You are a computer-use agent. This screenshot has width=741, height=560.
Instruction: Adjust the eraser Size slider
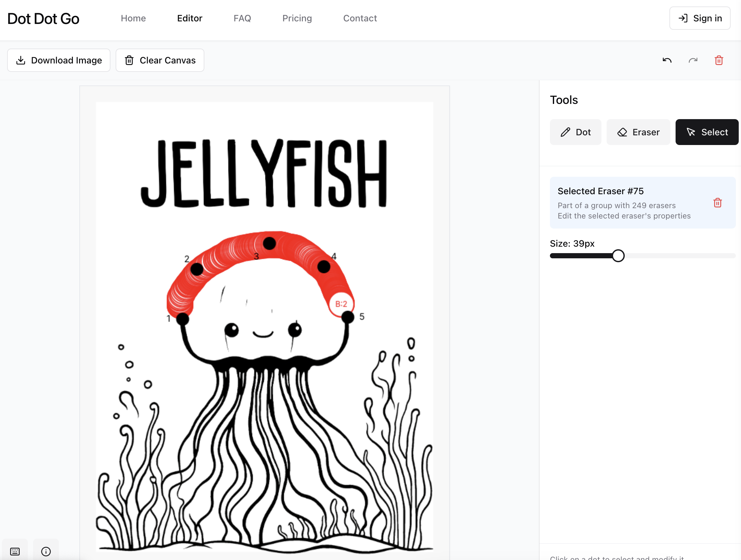tap(618, 255)
